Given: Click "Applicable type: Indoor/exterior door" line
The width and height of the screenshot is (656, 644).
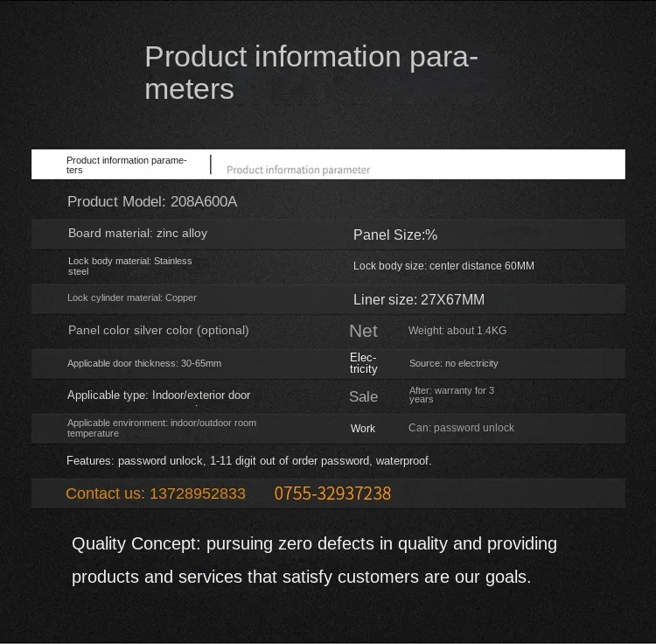Looking at the screenshot, I should [x=158, y=395].
